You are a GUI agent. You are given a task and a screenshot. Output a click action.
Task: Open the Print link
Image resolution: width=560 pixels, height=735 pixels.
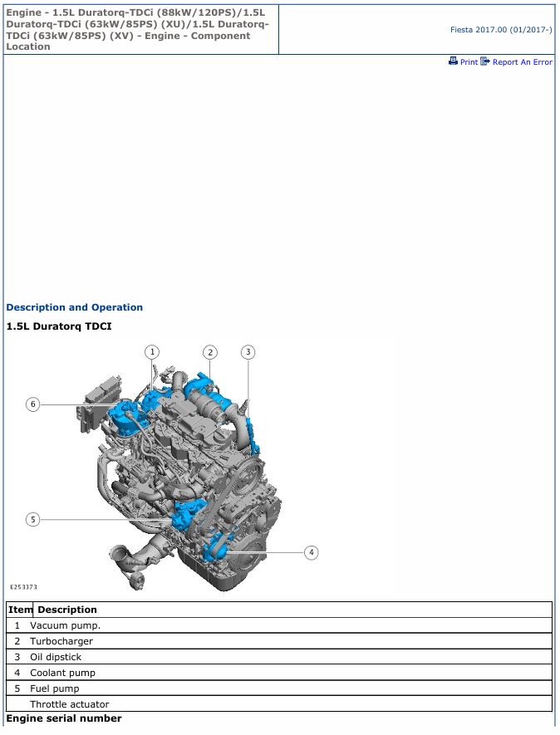click(x=469, y=62)
